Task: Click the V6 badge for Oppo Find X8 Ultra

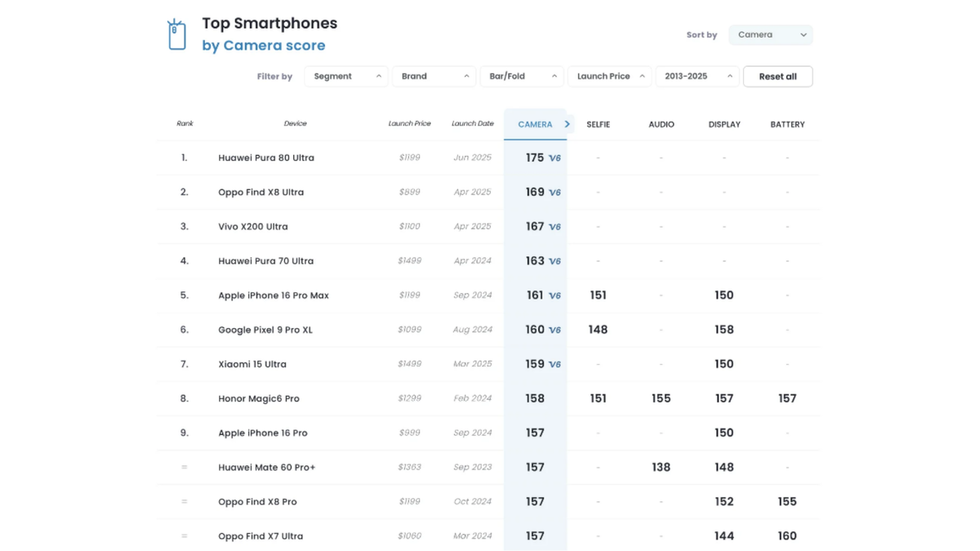Action: click(555, 193)
